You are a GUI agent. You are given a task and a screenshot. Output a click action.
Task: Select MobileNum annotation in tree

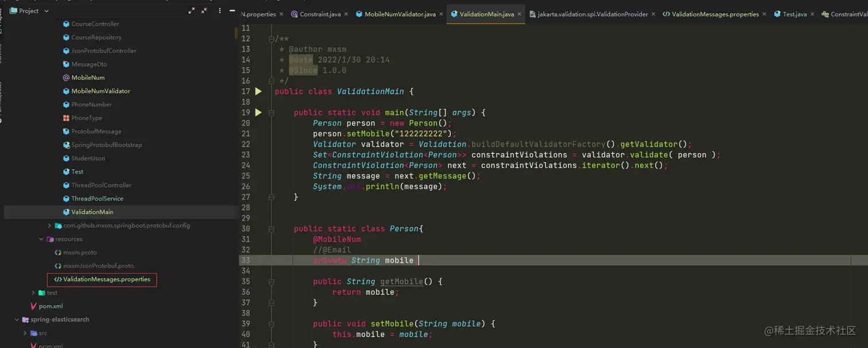pyautogui.click(x=88, y=78)
